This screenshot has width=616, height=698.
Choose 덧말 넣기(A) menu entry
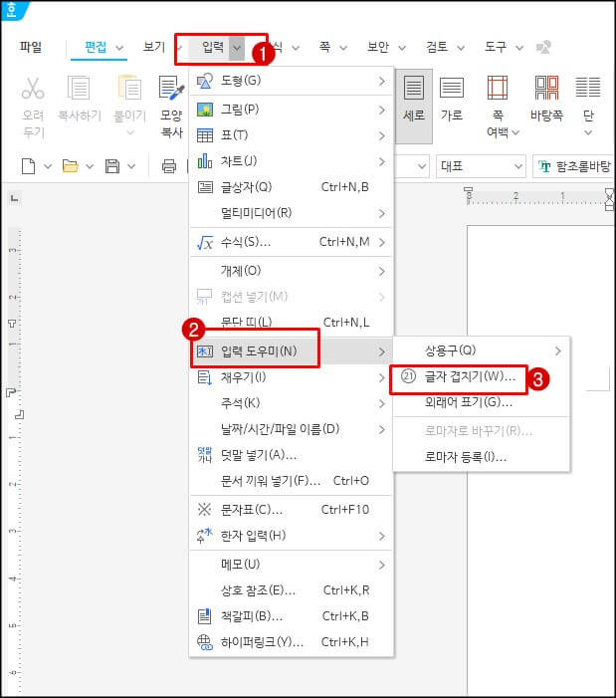pyautogui.click(x=292, y=455)
